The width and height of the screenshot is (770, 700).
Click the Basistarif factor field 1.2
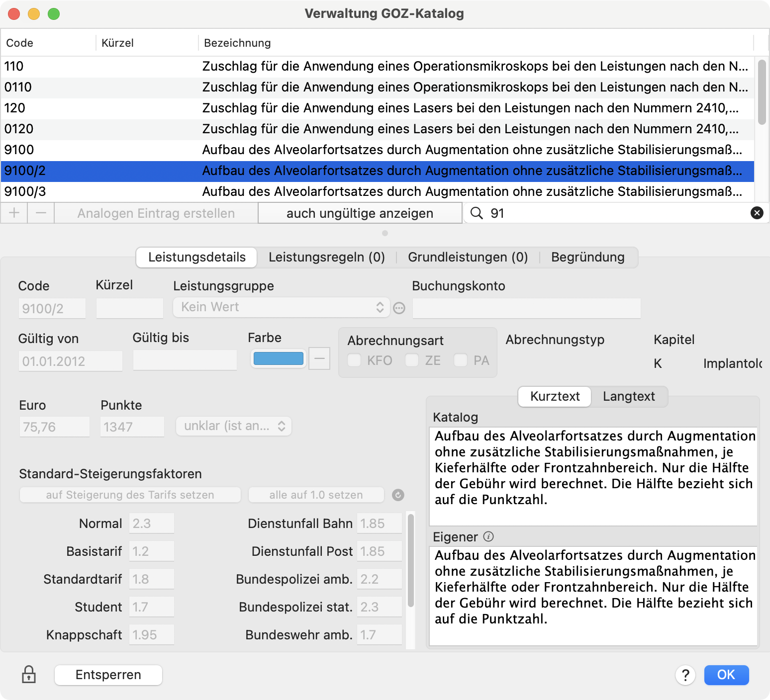152,551
